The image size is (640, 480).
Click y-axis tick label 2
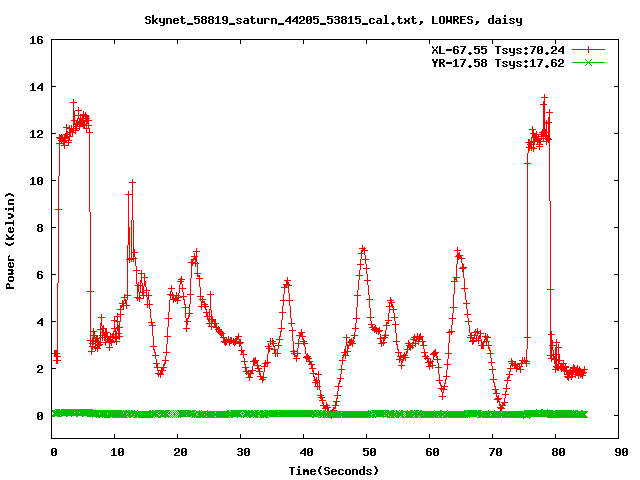[40, 369]
